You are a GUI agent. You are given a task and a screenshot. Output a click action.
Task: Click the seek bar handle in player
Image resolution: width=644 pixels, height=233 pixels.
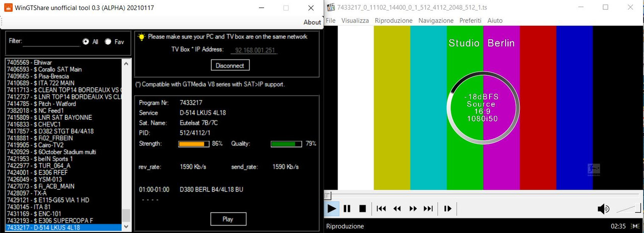pos(327,196)
